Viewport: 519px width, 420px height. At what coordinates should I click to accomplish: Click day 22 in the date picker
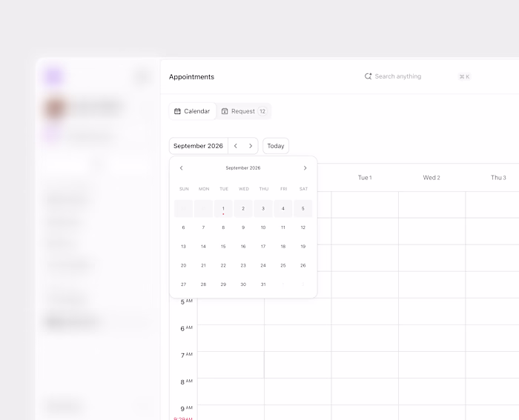pos(223,266)
